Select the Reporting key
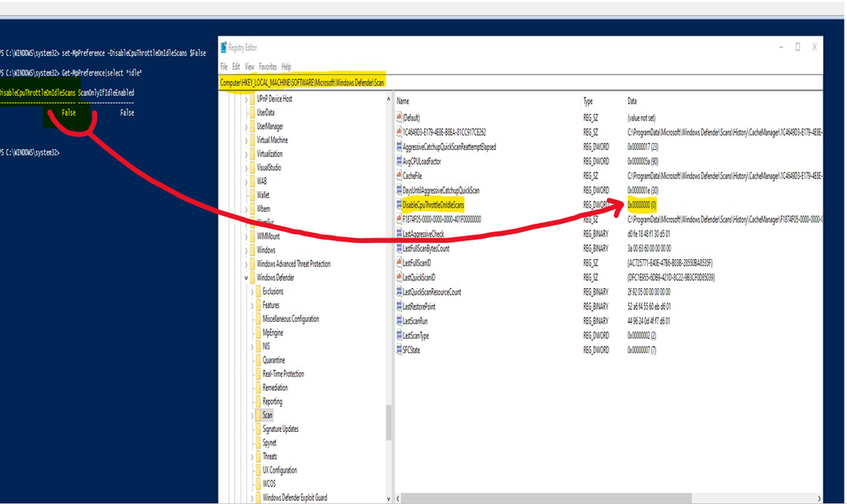Viewport: 847px width, 504px height. click(x=272, y=402)
